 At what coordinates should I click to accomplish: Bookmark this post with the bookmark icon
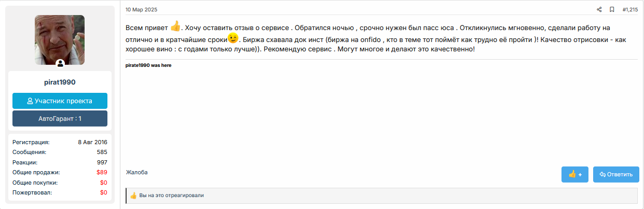pyautogui.click(x=612, y=9)
